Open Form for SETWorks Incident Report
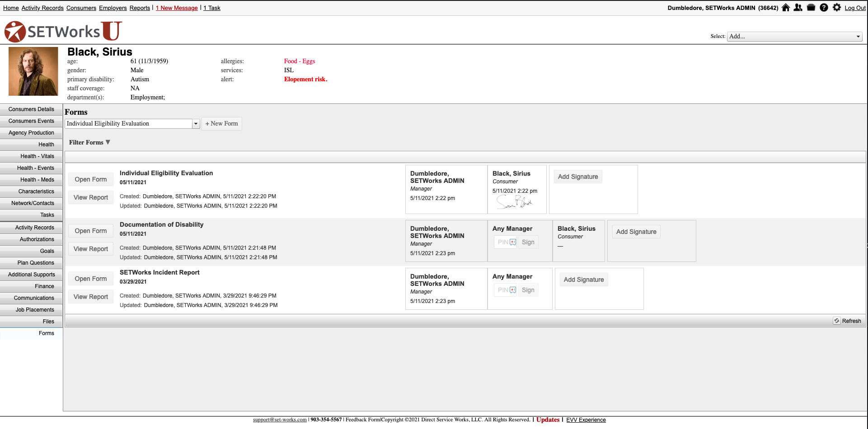The width and height of the screenshot is (868, 429). (x=91, y=279)
